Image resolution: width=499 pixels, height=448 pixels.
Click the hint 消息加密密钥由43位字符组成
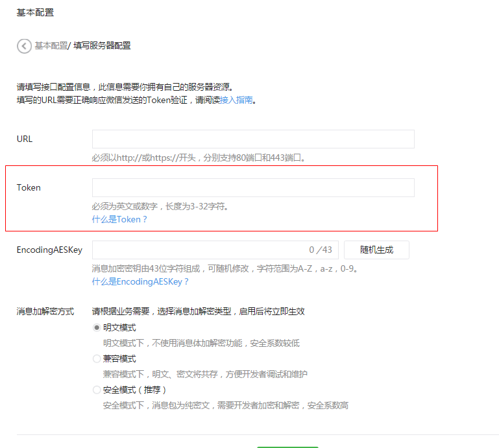click(146, 268)
